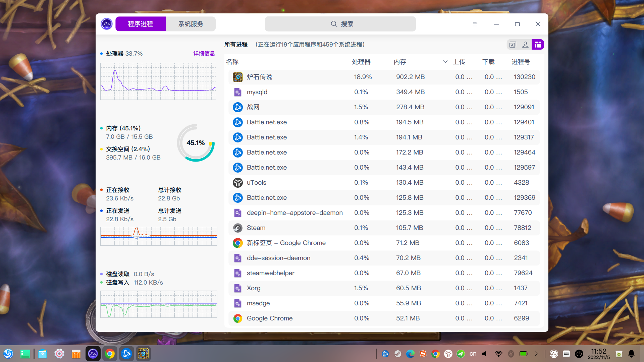Toggle the WiFi icon in system tray

click(498, 354)
